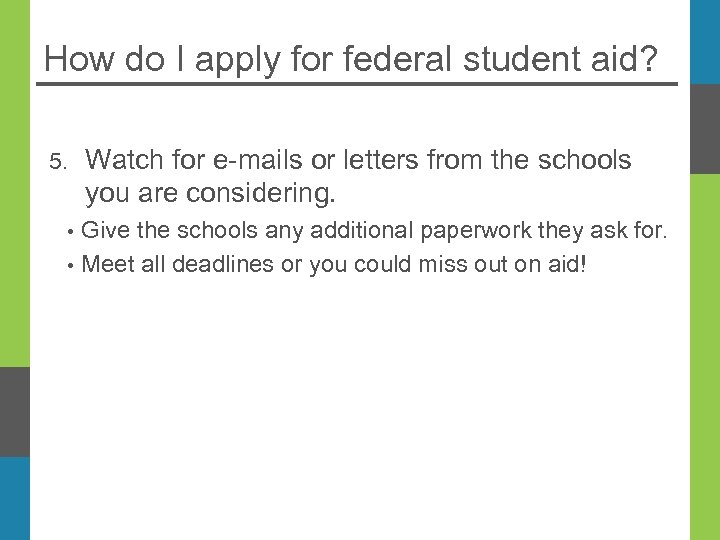The width and height of the screenshot is (720, 540).
Task: Click the blue block at top right
Action: pos(704,40)
